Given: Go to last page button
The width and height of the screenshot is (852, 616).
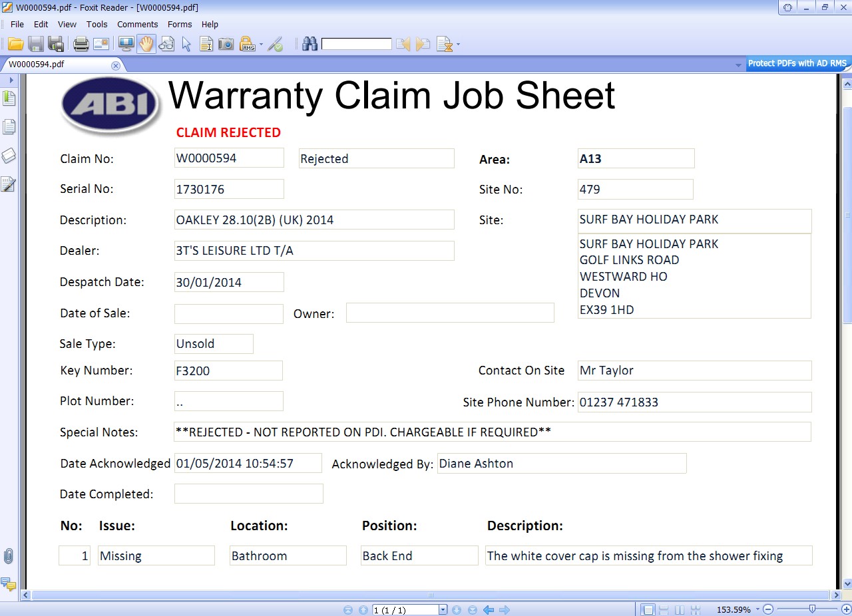Looking at the screenshot, I should tap(473, 610).
